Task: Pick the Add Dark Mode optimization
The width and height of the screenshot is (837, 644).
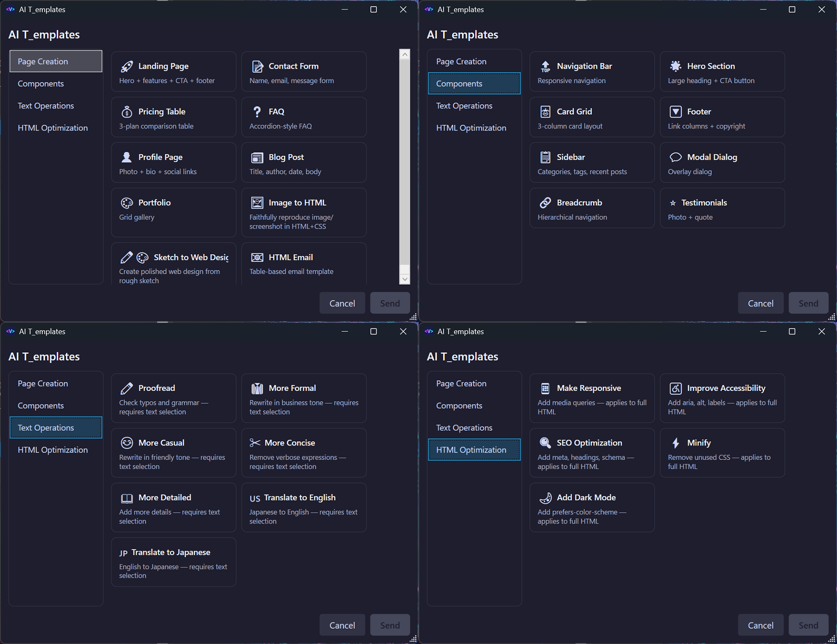Action: pos(592,507)
